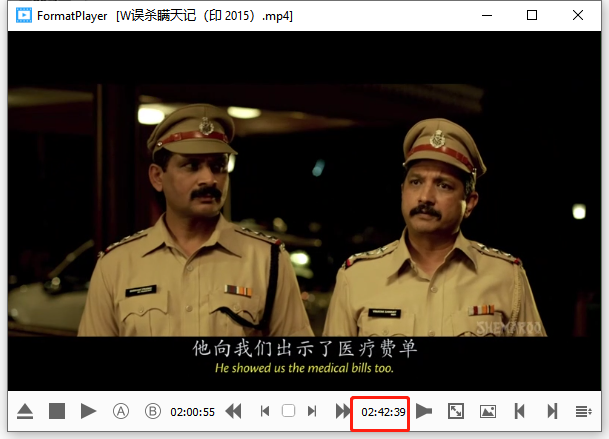Screen dimensions: 609x439
Task: Click the eject/open file icon
Action: point(25,411)
